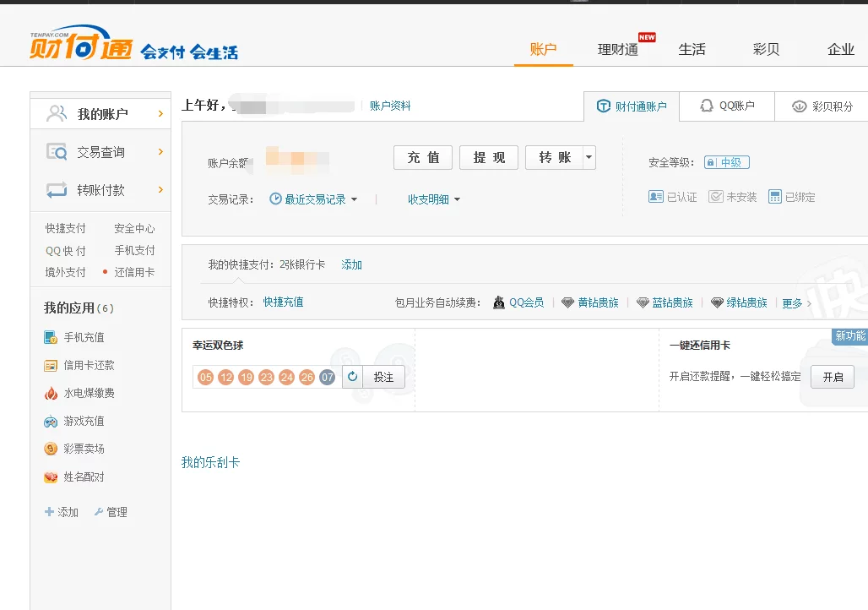Expand the 我的账户 sidebar arrow
The height and width of the screenshot is (610, 868).
tap(160, 113)
